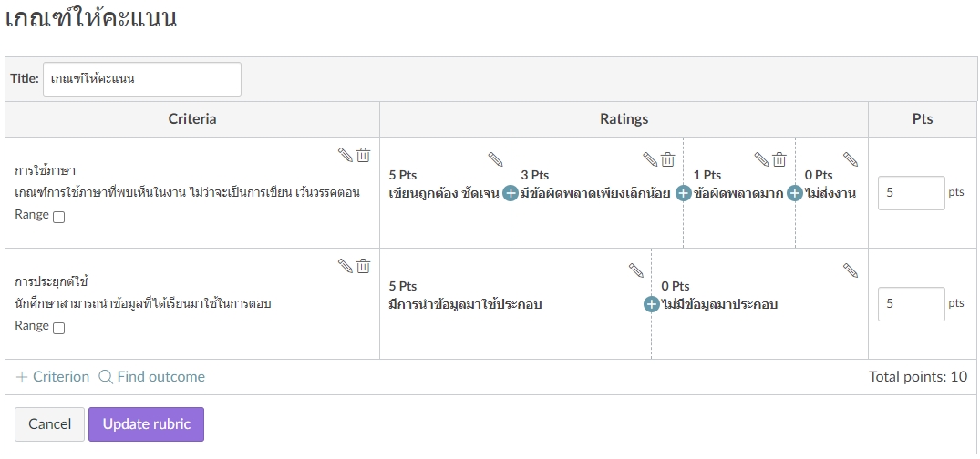Enable Range checkbox for การใช้ภาษา criterion
The height and width of the screenshot is (459, 980).
59,217
